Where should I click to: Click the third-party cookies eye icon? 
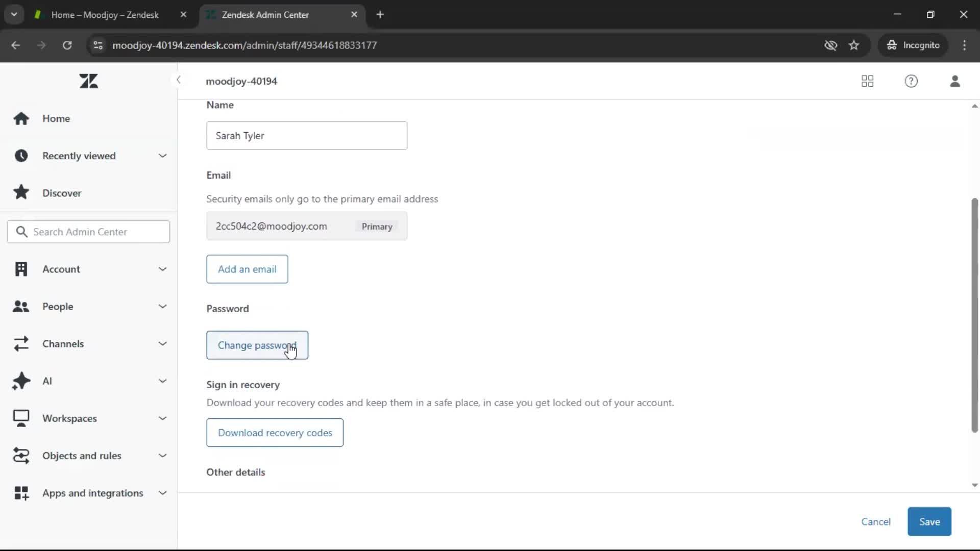tap(830, 45)
